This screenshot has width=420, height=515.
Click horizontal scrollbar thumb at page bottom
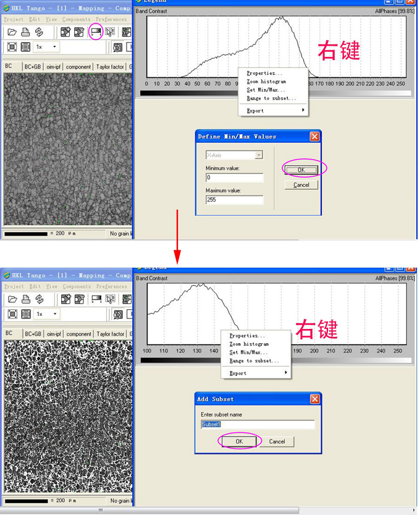[149, 510]
